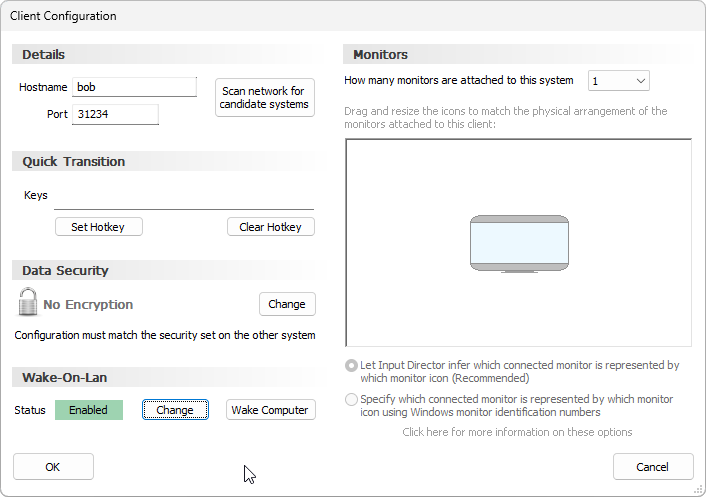The width and height of the screenshot is (706, 497).
Task: Click the padlock icon in Data Security
Action: pos(28,302)
